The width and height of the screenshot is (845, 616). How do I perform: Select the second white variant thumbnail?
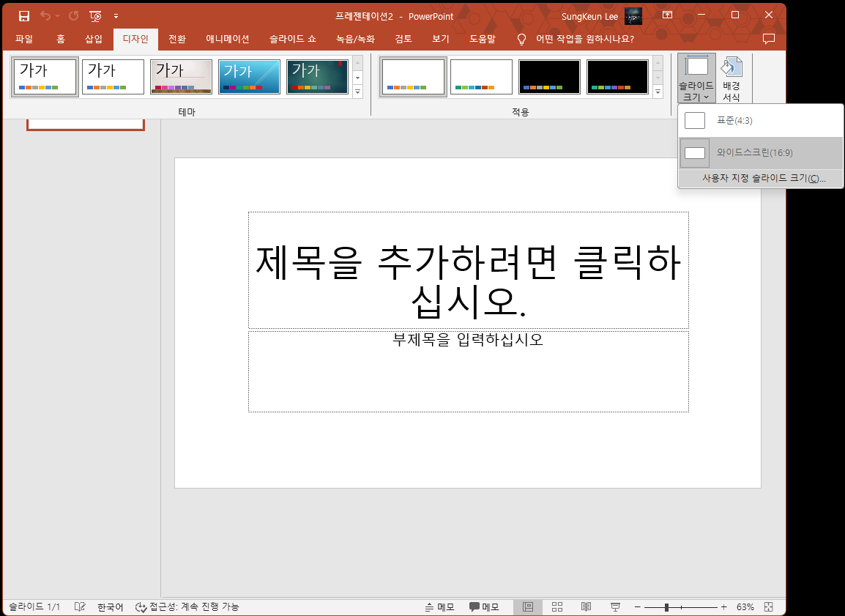click(481, 76)
